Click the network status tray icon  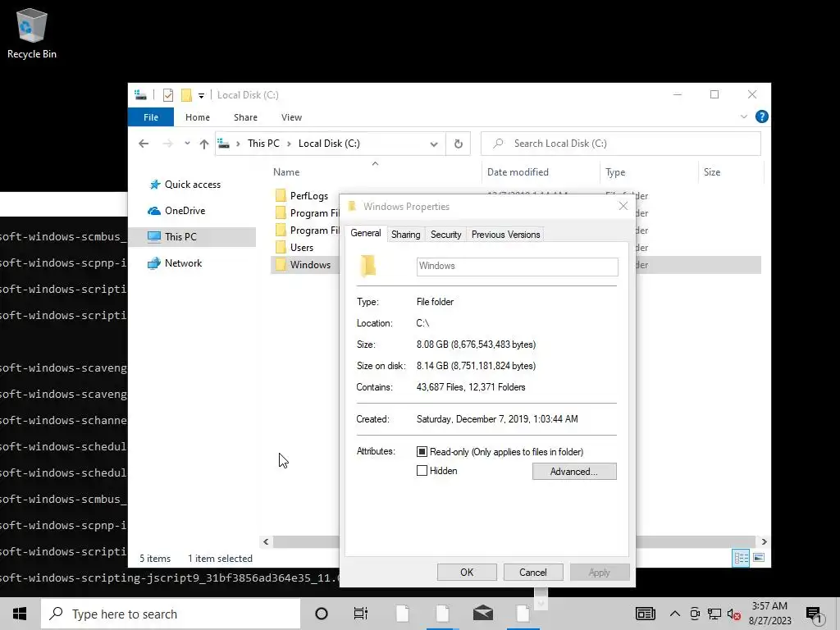(714, 614)
